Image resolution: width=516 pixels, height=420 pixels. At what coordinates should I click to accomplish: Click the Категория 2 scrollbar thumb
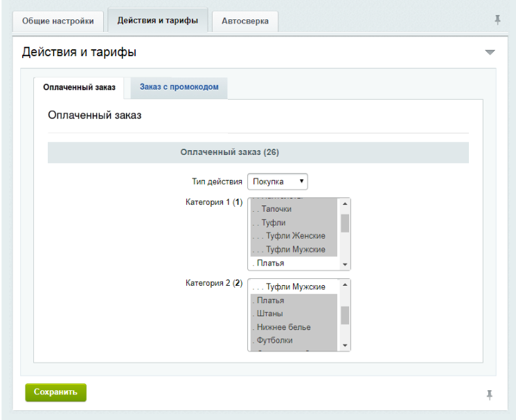point(344,315)
